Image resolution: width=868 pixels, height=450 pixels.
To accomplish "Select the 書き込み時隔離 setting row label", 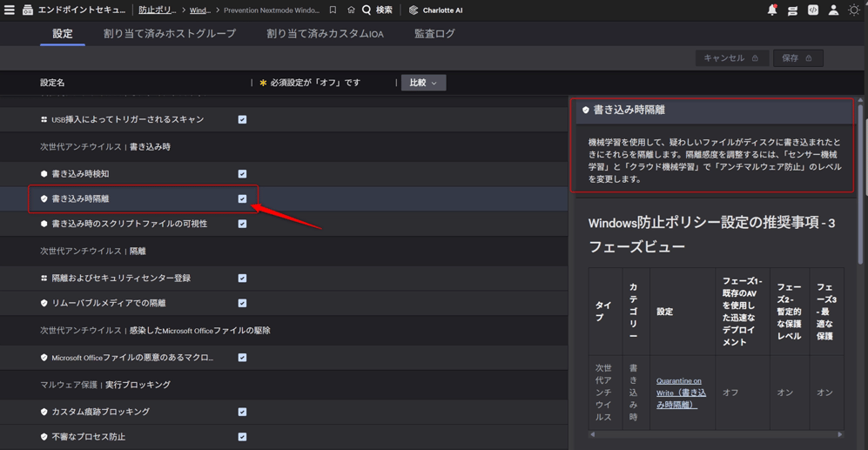I will click(80, 198).
